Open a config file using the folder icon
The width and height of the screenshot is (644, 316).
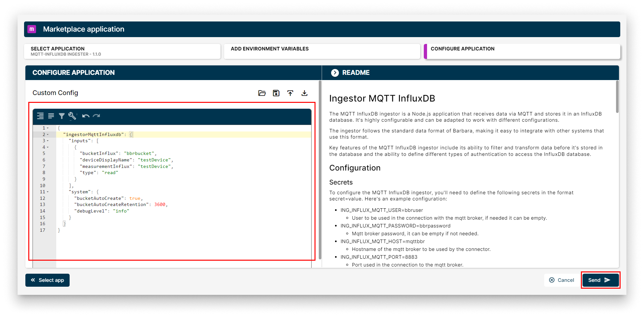[x=262, y=93]
